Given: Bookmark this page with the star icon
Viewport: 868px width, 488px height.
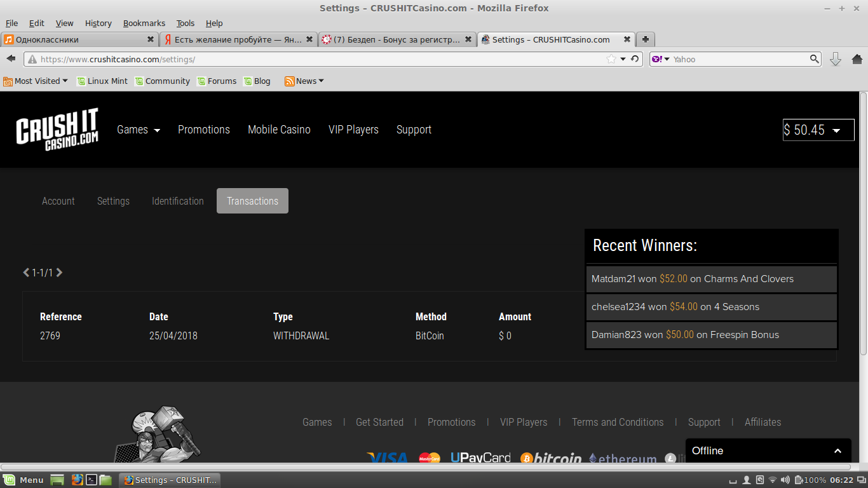Looking at the screenshot, I should click(x=611, y=59).
